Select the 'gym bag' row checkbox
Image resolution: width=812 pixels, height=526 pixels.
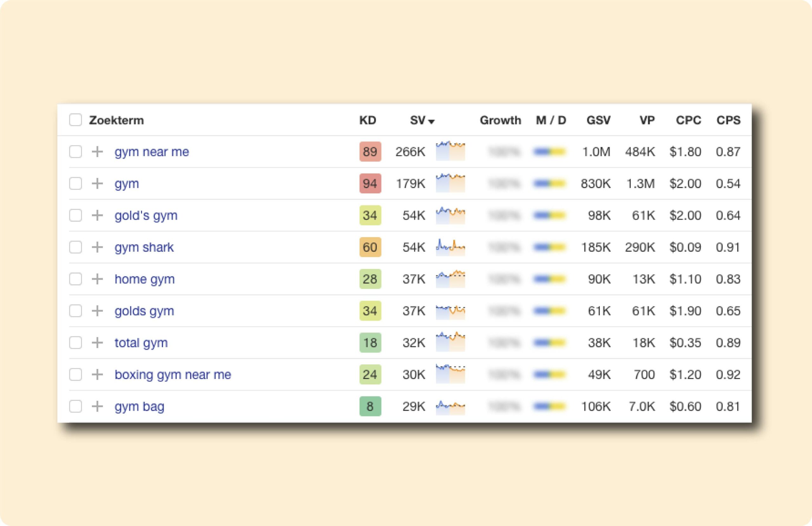tap(75, 406)
